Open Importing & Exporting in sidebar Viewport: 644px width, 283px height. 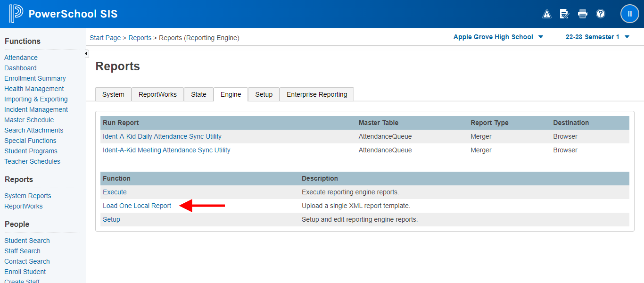tap(36, 99)
